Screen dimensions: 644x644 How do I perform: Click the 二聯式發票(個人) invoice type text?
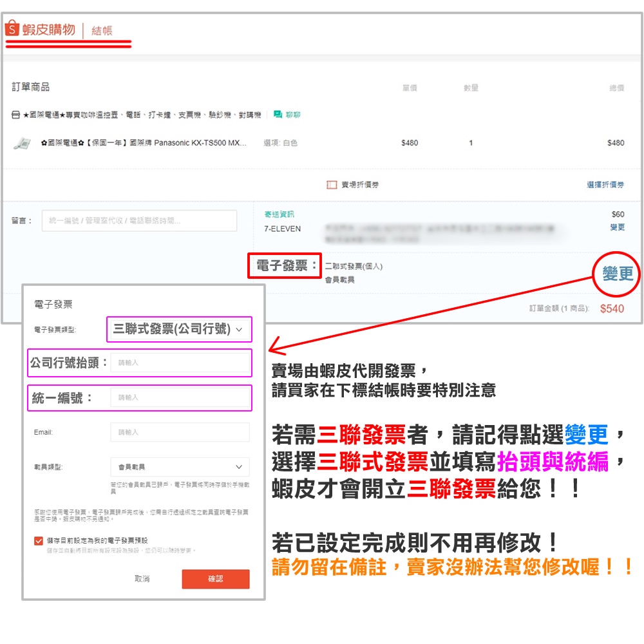click(x=354, y=266)
